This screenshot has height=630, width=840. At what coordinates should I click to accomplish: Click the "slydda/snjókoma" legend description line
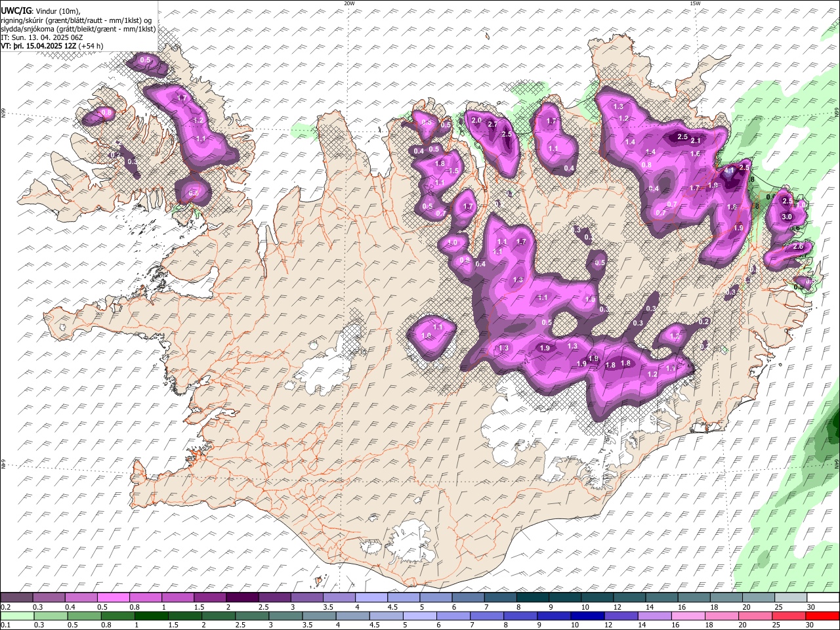click(x=79, y=30)
